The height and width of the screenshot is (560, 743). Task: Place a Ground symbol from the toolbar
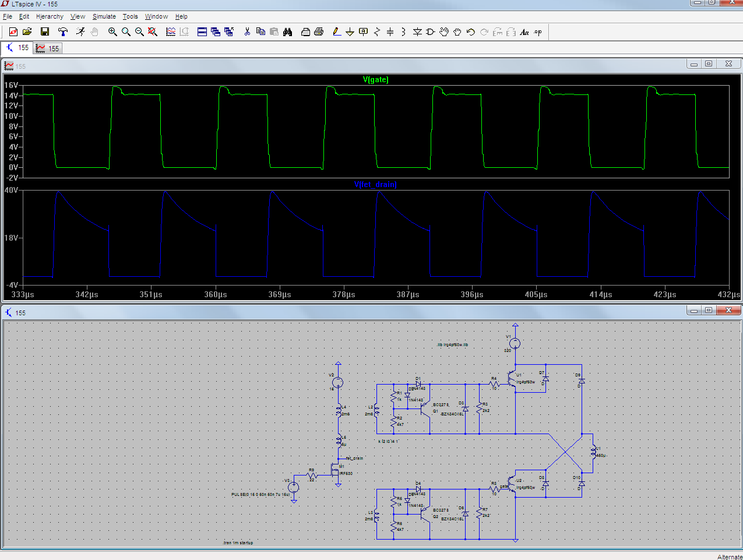pyautogui.click(x=350, y=32)
